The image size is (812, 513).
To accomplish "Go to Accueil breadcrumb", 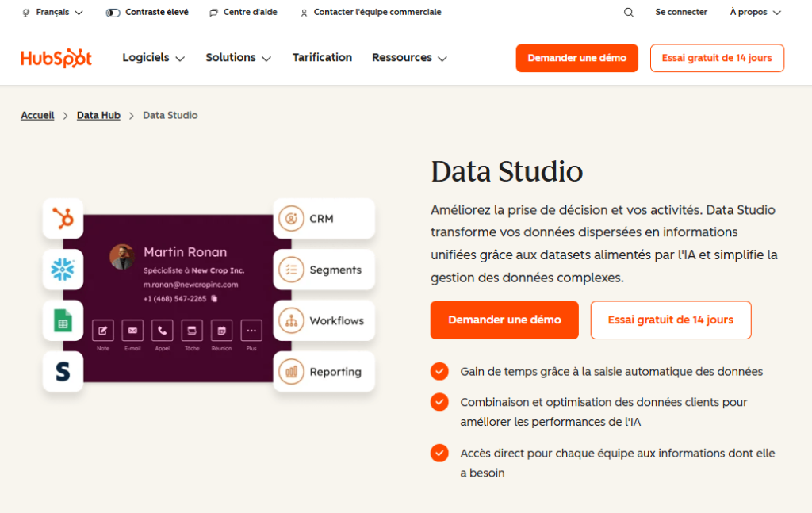I will tap(37, 115).
